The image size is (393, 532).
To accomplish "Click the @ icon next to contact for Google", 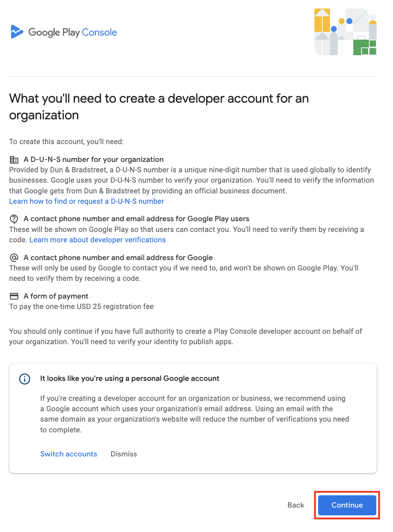I will 14,257.
